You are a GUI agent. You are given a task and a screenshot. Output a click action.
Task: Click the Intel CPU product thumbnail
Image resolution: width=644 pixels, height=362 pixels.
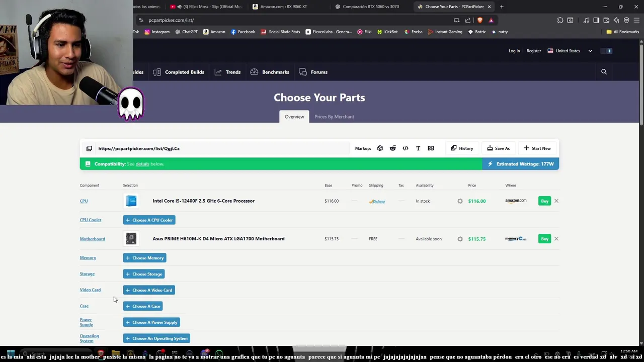click(x=131, y=201)
